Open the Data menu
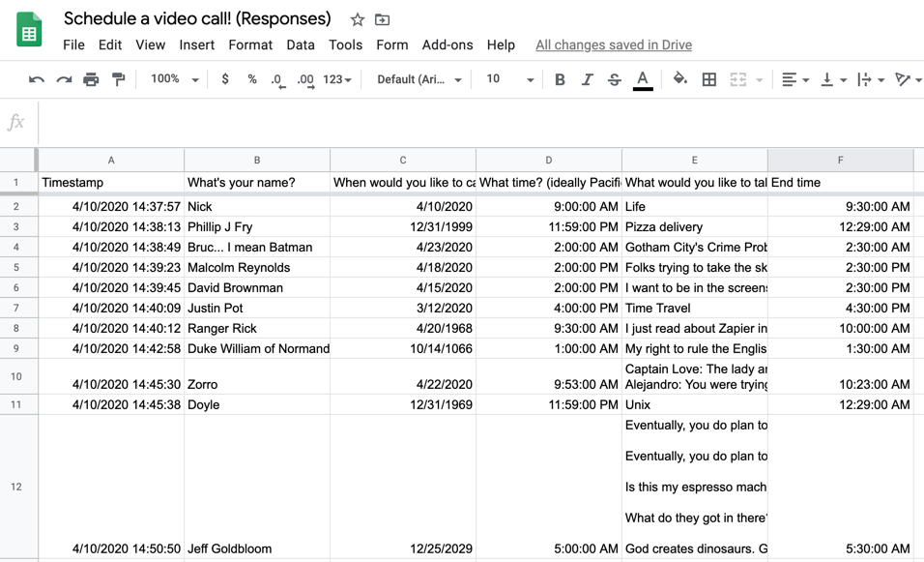 point(301,44)
